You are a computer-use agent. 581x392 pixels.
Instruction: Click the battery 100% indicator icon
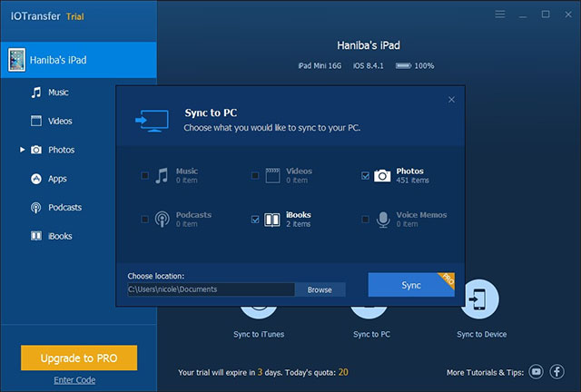[x=403, y=66]
